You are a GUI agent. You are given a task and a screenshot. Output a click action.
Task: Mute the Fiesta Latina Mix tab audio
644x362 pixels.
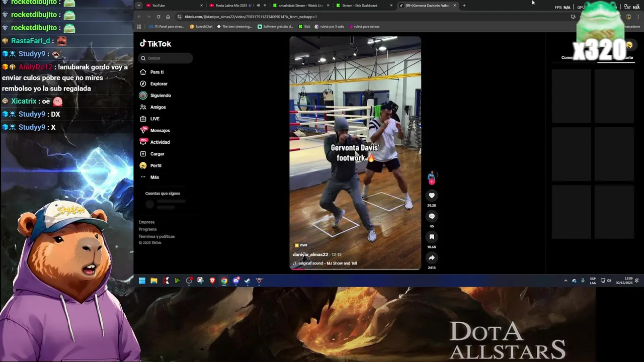[259, 6]
